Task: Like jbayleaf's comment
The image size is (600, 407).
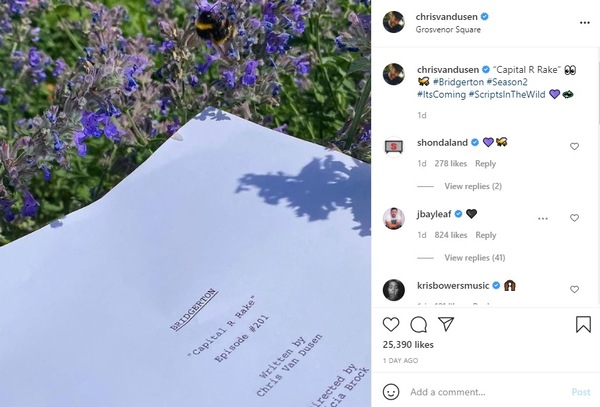Action: pyautogui.click(x=574, y=218)
